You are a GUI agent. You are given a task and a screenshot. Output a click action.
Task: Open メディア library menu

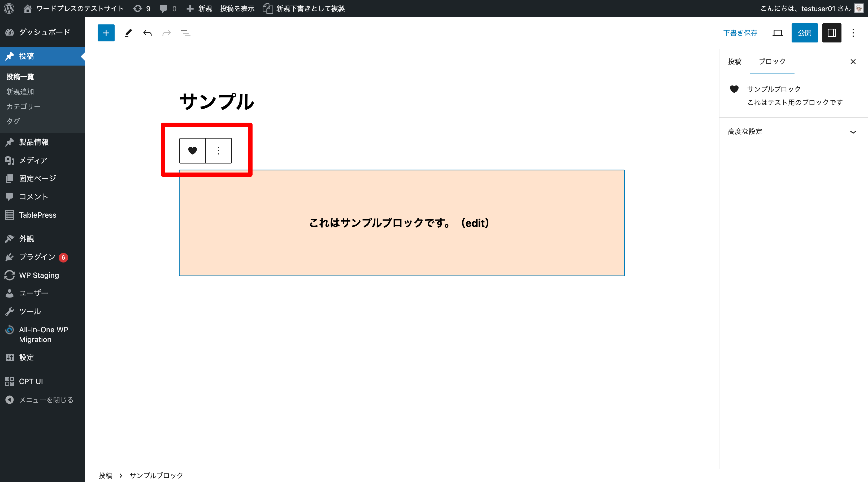42,160
